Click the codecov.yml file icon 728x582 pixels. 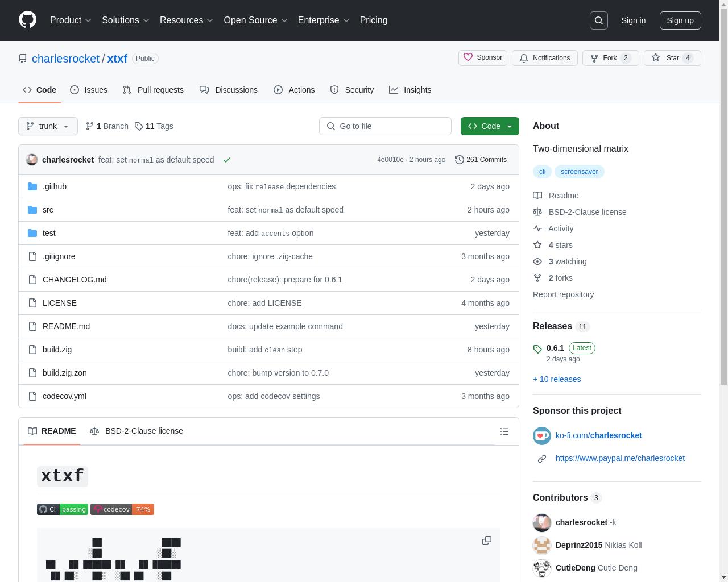(x=32, y=396)
